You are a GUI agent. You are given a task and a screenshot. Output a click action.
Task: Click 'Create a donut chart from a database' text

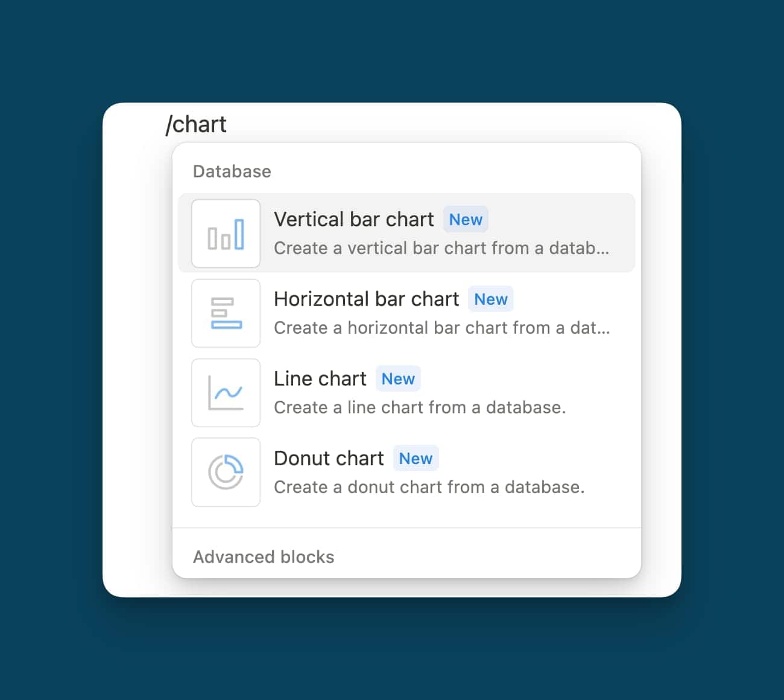[x=429, y=487]
